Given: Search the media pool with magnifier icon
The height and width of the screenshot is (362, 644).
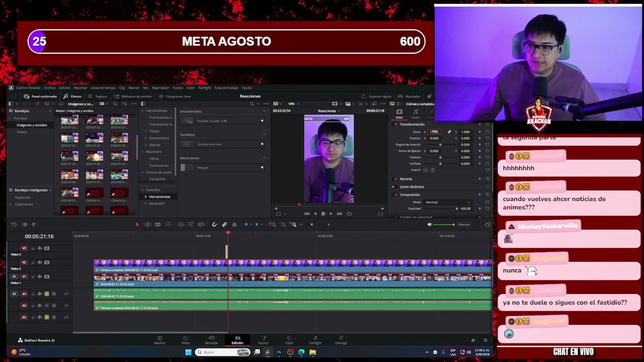Looking at the screenshot, I should tap(115, 104).
